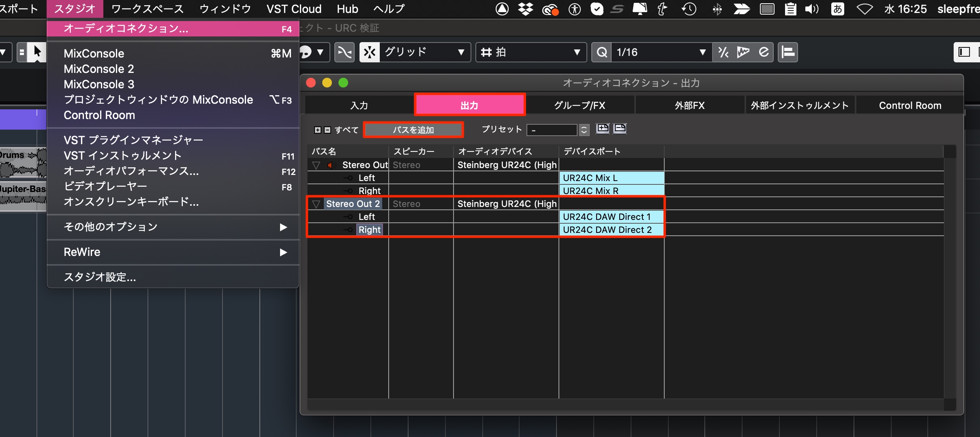Click the collapse all minus icon
Viewport: 980px width, 437px height.
[x=327, y=130]
